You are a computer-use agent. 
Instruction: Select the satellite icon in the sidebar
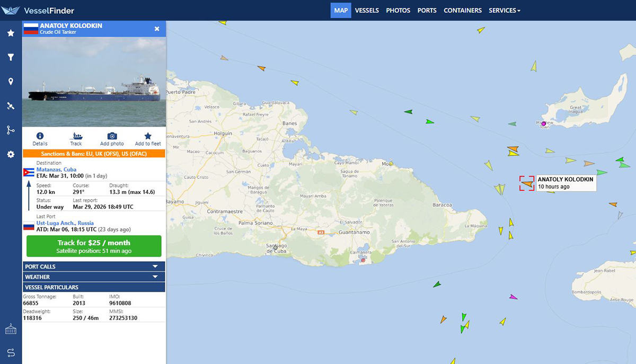point(11,106)
